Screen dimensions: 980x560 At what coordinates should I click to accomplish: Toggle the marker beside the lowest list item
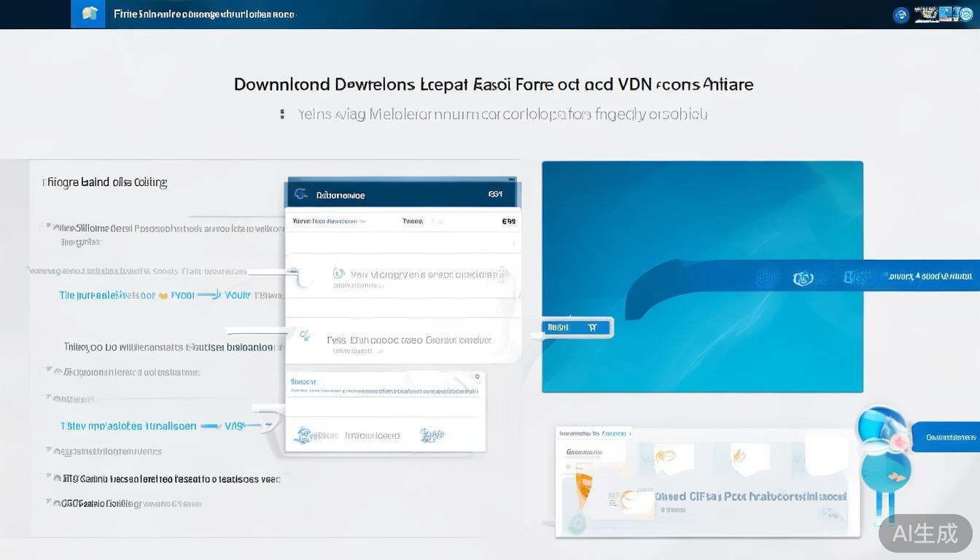50,502
